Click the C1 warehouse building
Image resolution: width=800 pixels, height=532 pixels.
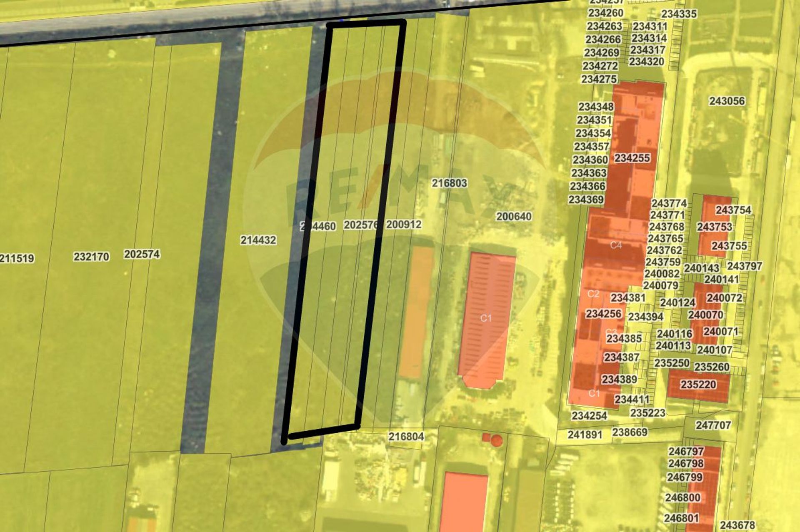tap(486, 319)
